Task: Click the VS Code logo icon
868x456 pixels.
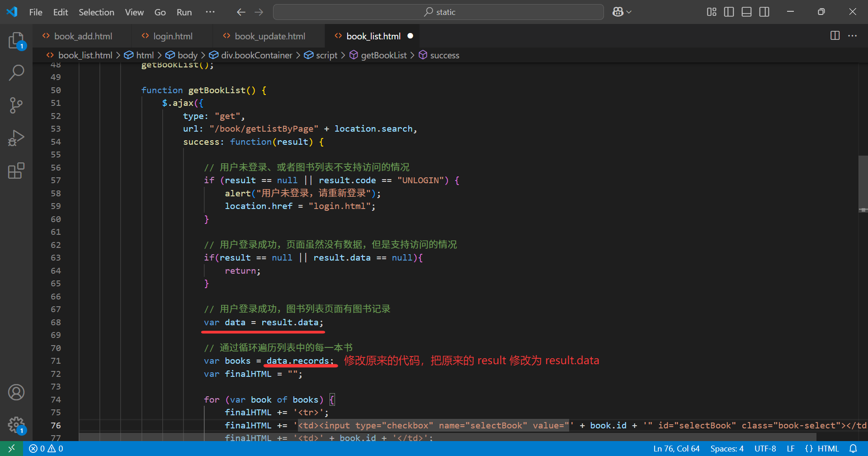Action: [12, 12]
